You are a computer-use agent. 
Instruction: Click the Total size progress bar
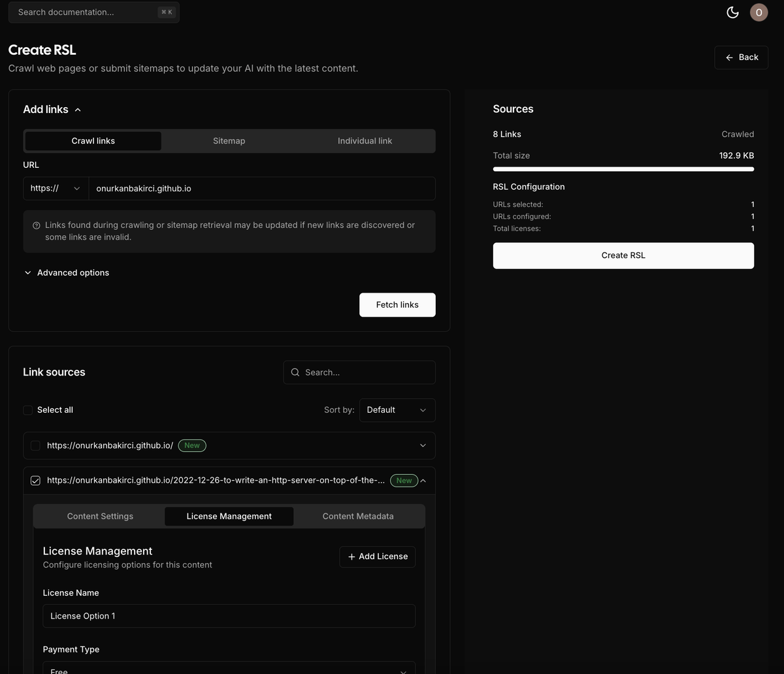(623, 168)
